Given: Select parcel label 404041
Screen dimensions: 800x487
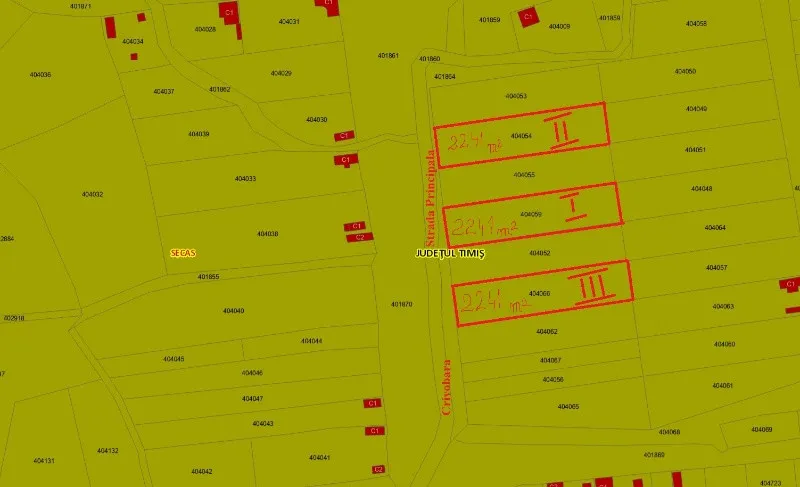Looking at the screenshot, I should 319,458.
